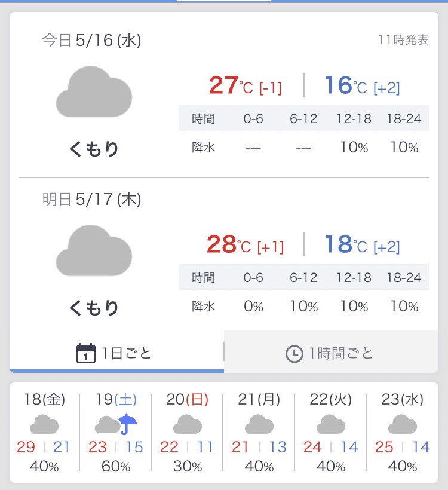448x490 pixels.
Task: Click the cloud icon for Wednesday 23
Action: coord(403,424)
